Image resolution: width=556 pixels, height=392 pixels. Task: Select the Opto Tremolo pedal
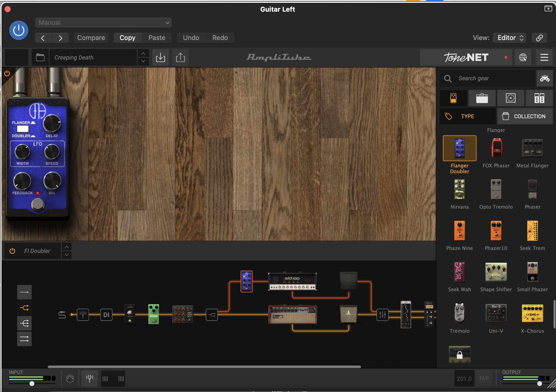[496, 189]
